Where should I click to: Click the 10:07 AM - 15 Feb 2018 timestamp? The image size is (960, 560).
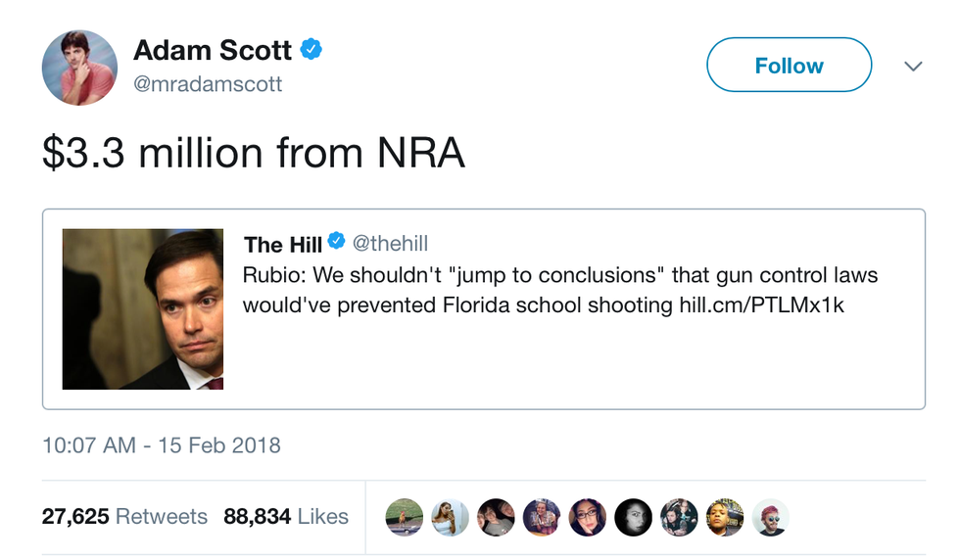[162, 445]
